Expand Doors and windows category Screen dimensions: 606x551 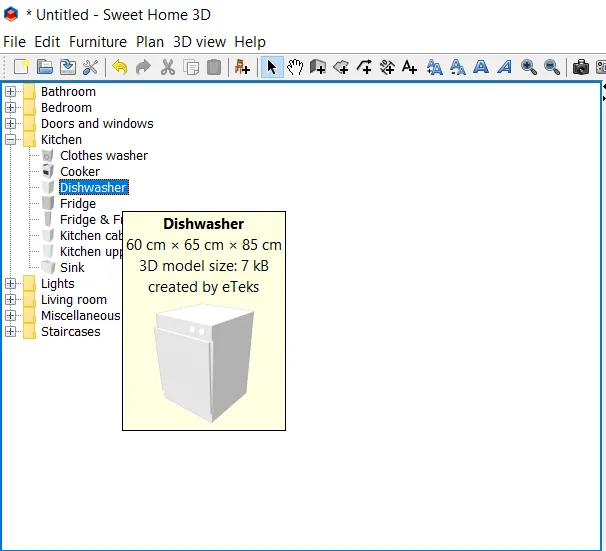[x=10, y=124]
